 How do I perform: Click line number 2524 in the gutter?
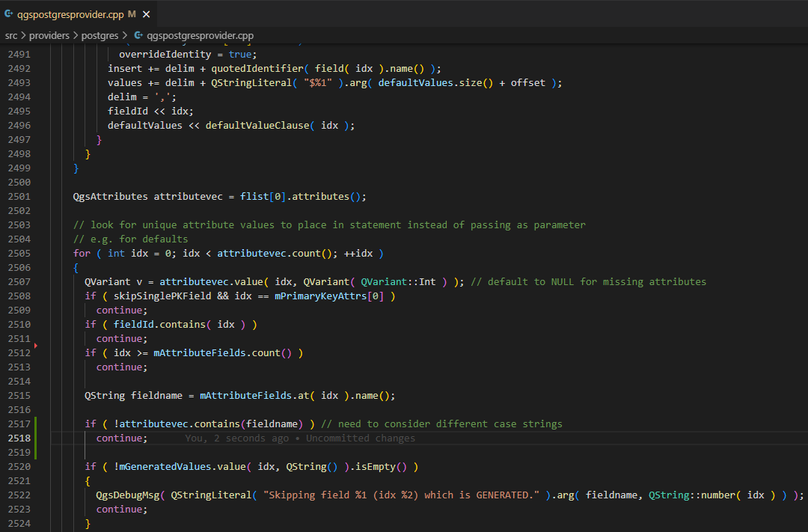click(19, 523)
